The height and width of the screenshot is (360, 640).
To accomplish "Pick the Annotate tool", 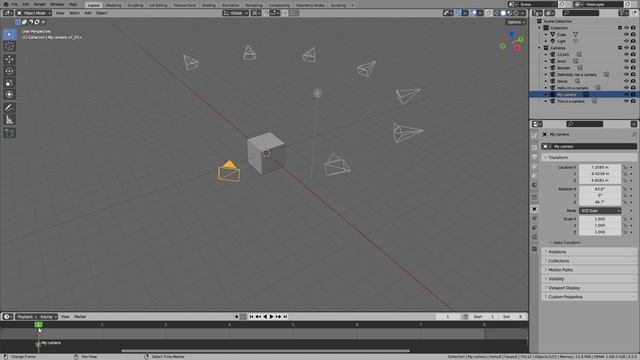I will click(x=9, y=108).
